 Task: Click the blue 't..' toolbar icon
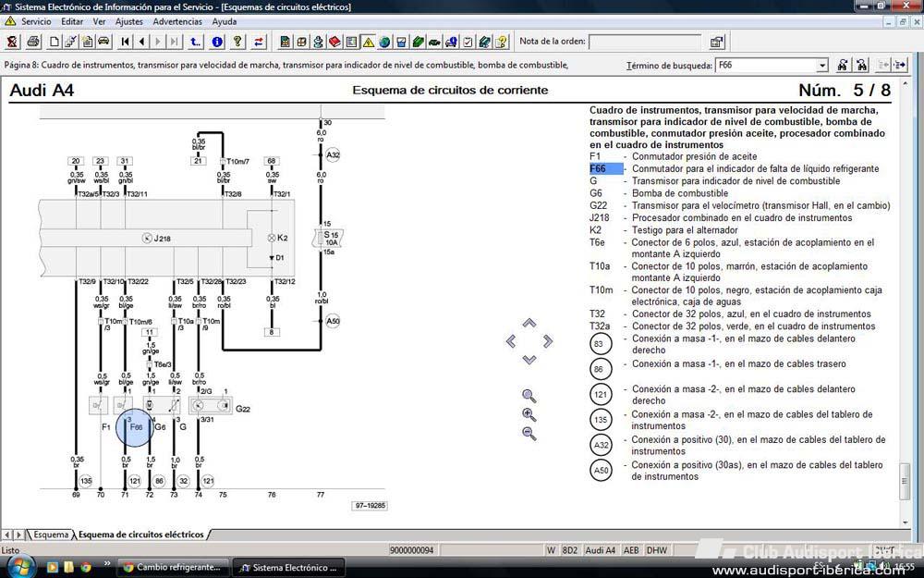tap(196, 42)
